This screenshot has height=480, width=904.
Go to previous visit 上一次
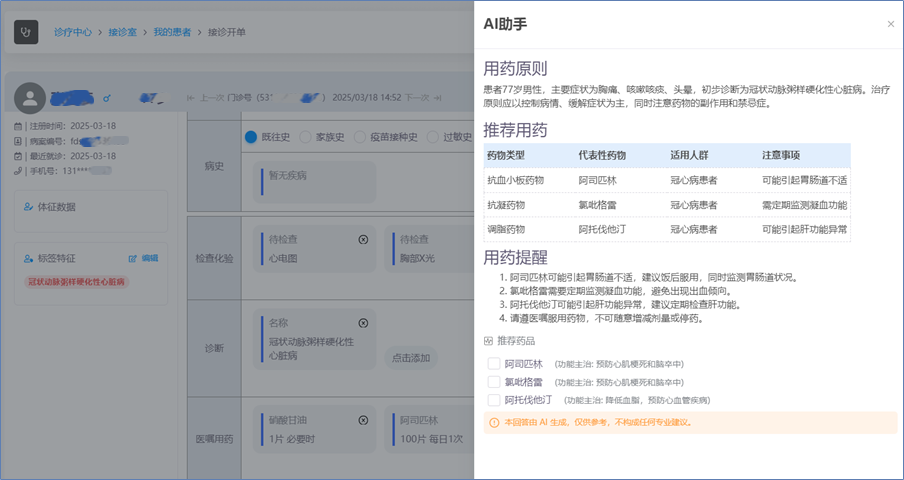click(x=205, y=98)
